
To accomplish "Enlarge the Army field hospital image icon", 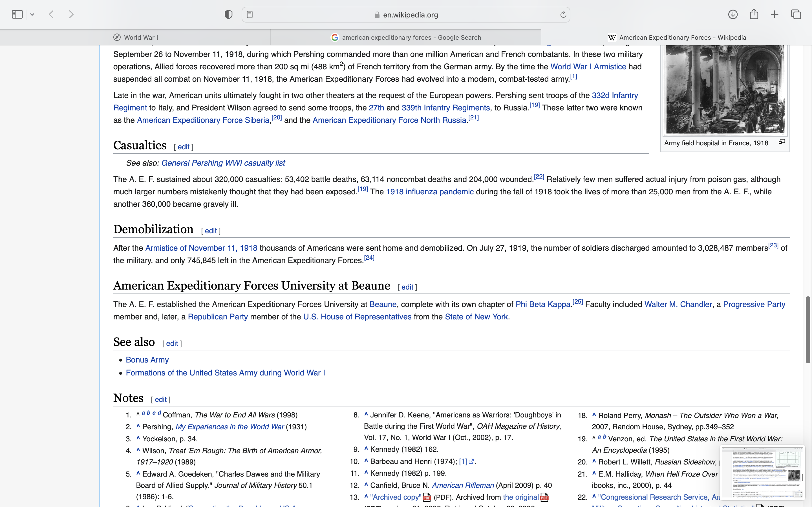I will pyautogui.click(x=782, y=142).
